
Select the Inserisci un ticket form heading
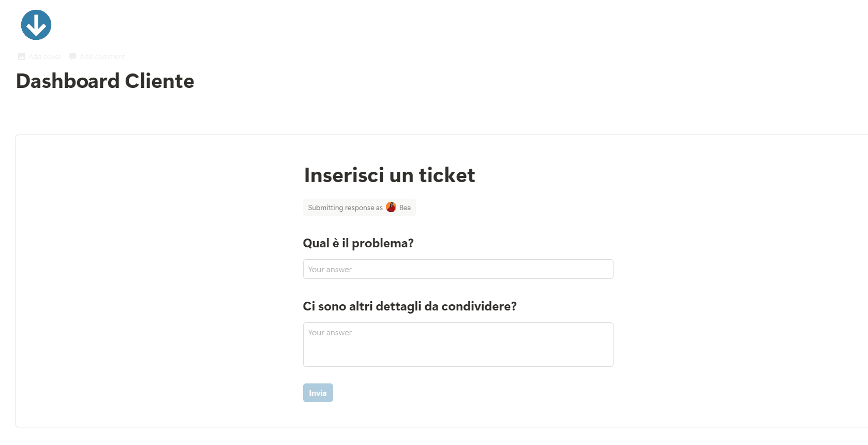tap(389, 175)
